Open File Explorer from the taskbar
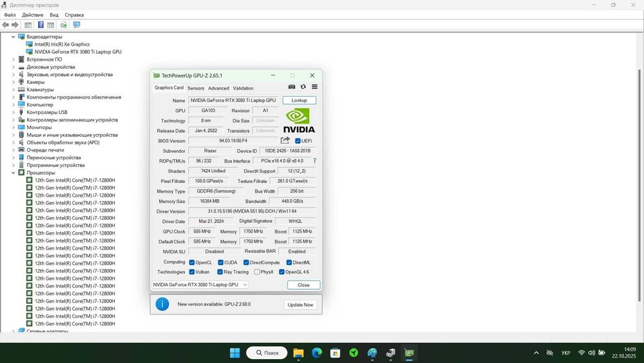 298,353
